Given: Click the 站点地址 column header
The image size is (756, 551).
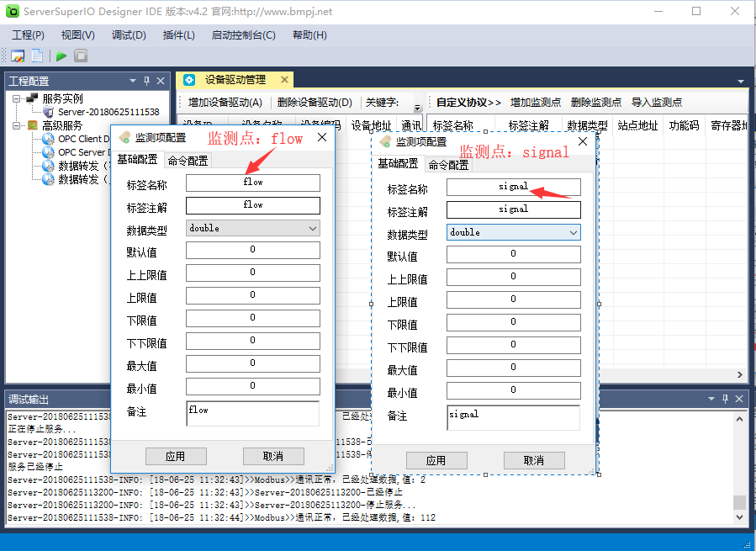Looking at the screenshot, I should click(637, 126).
